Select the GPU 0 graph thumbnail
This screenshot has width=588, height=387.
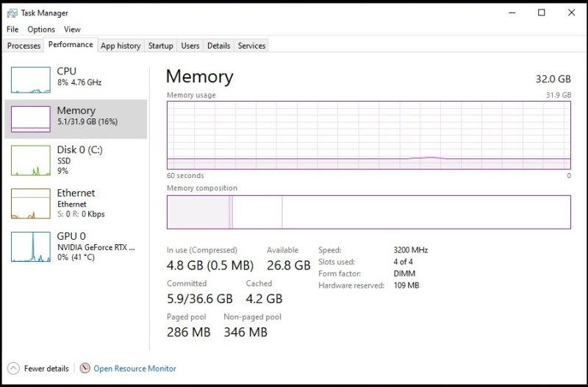31,247
